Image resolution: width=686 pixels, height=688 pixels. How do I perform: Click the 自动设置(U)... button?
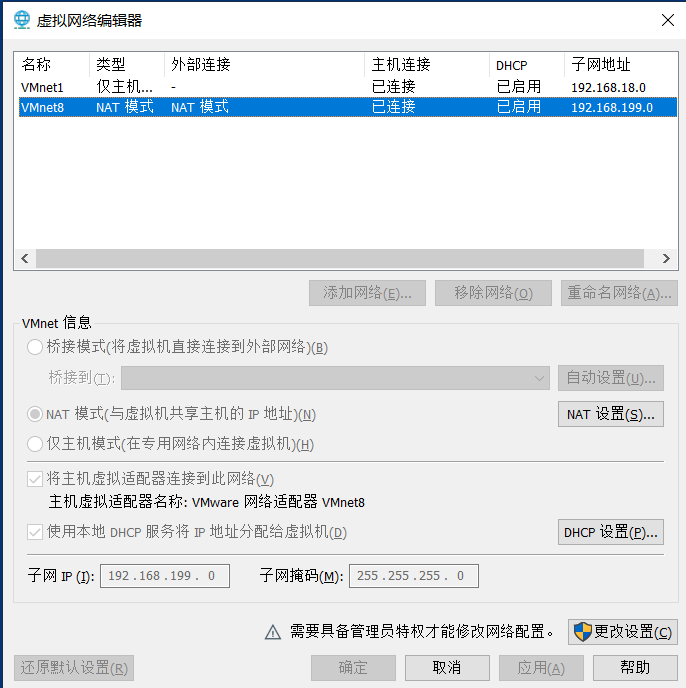(611, 378)
